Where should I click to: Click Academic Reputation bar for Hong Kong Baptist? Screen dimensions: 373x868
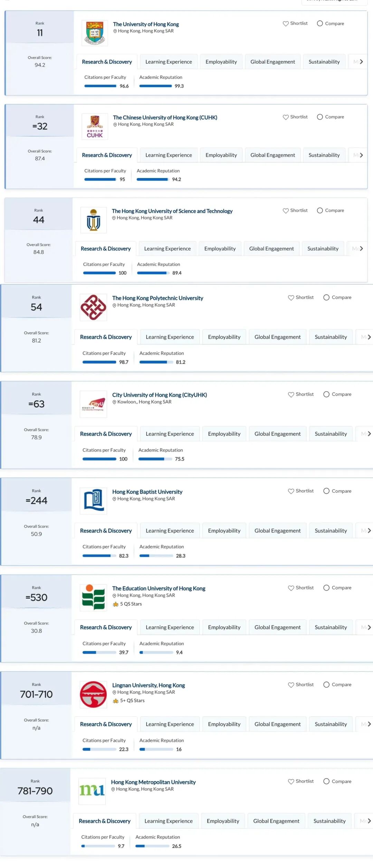tap(156, 556)
